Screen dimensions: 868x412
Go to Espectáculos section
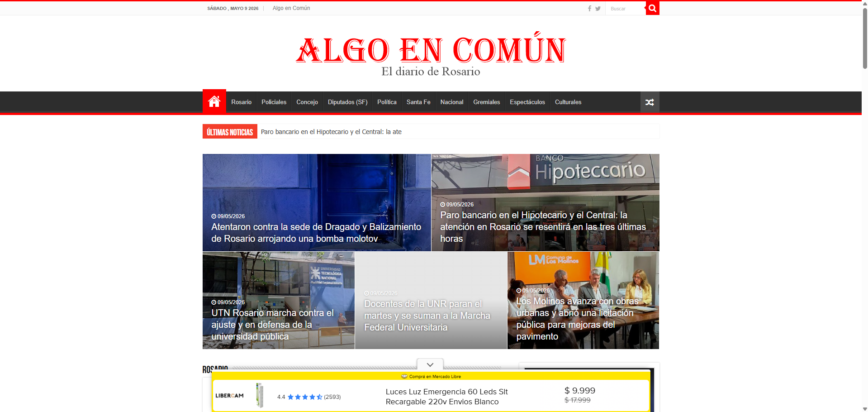(x=527, y=102)
